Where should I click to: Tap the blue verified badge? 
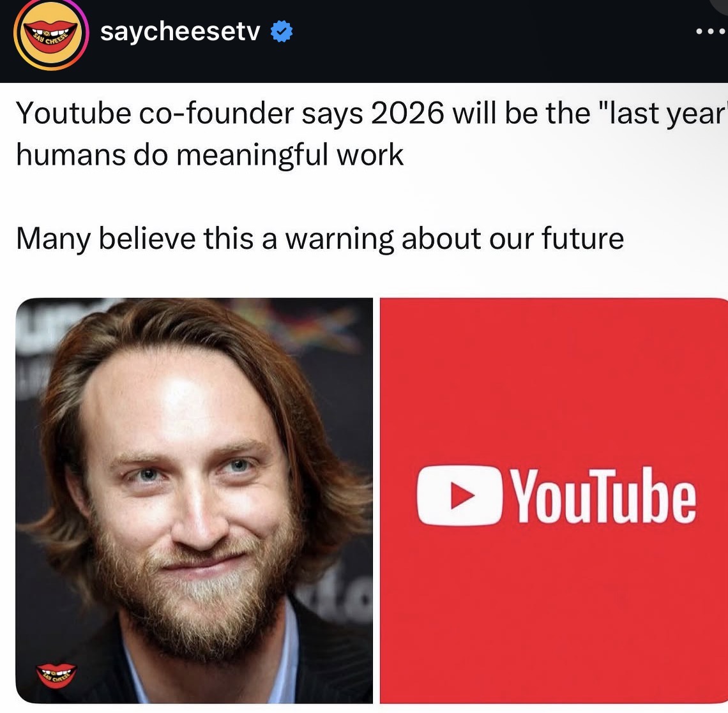(x=282, y=31)
